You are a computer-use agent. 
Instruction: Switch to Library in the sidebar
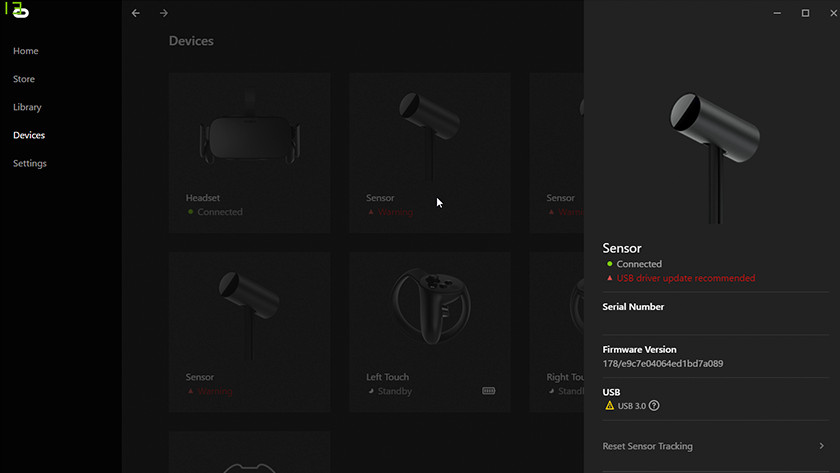(27, 107)
